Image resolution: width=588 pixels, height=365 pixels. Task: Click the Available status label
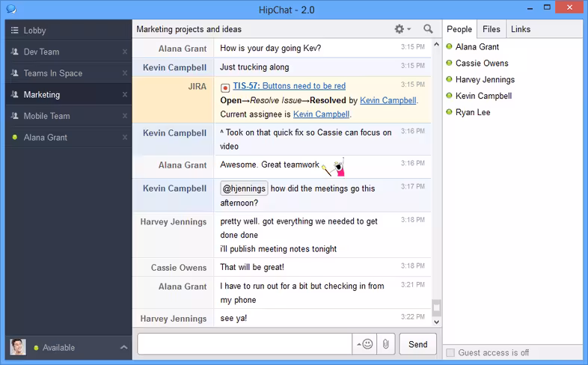(x=58, y=347)
